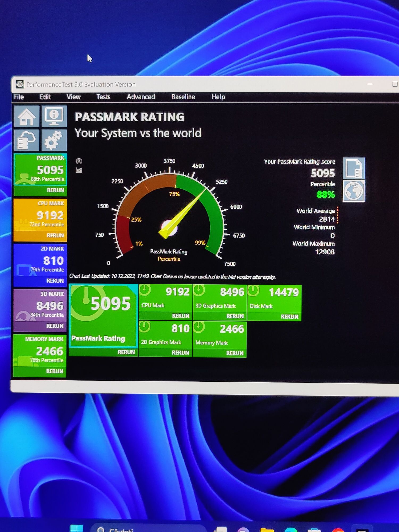This screenshot has height=532, width=399.
Task: Click RERUN under Disk Mark 14479 tile
Action: click(x=289, y=317)
